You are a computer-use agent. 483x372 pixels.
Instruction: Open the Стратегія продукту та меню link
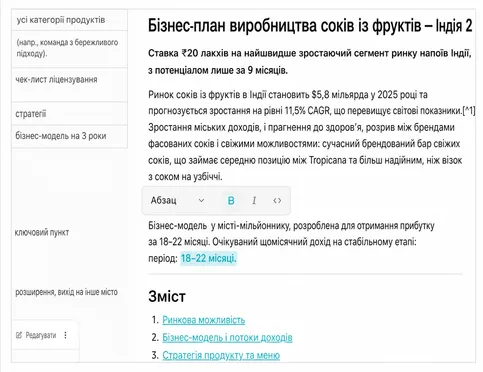click(x=221, y=355)
